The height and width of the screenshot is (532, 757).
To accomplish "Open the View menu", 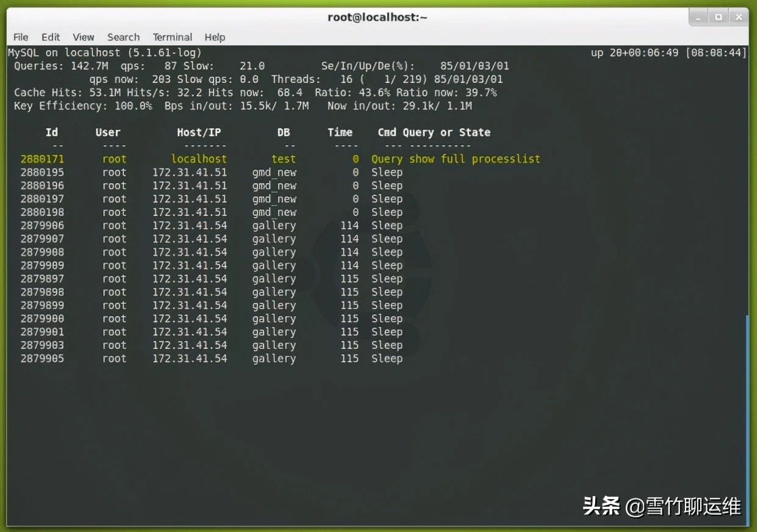I will [x=84, y=37].
